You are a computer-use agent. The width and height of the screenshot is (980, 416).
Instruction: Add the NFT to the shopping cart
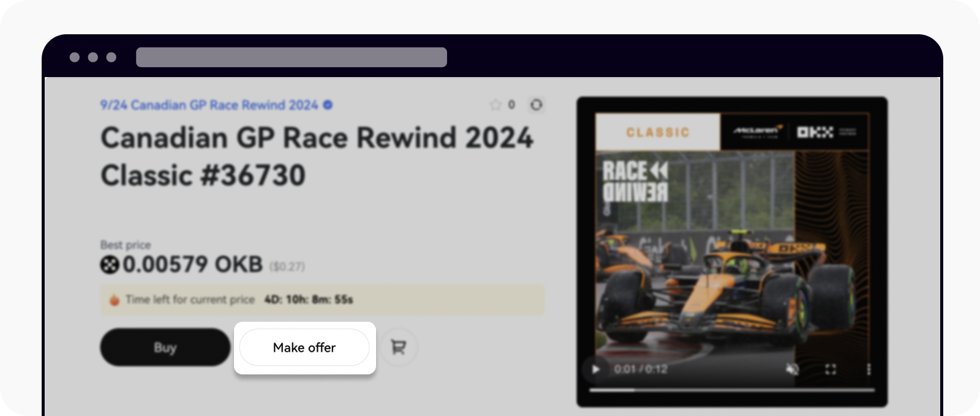click(x=399, y=347)
